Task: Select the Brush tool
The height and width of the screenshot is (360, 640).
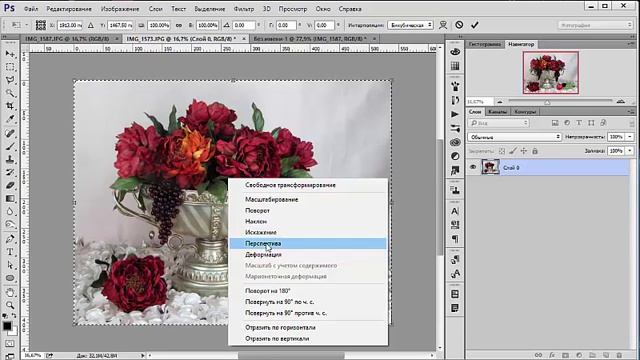Action: 10,147
